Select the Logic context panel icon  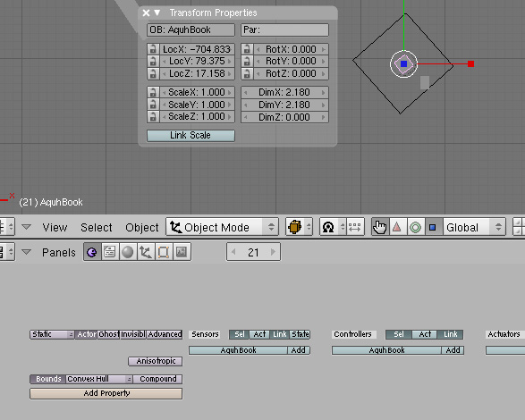click(92, 252)
